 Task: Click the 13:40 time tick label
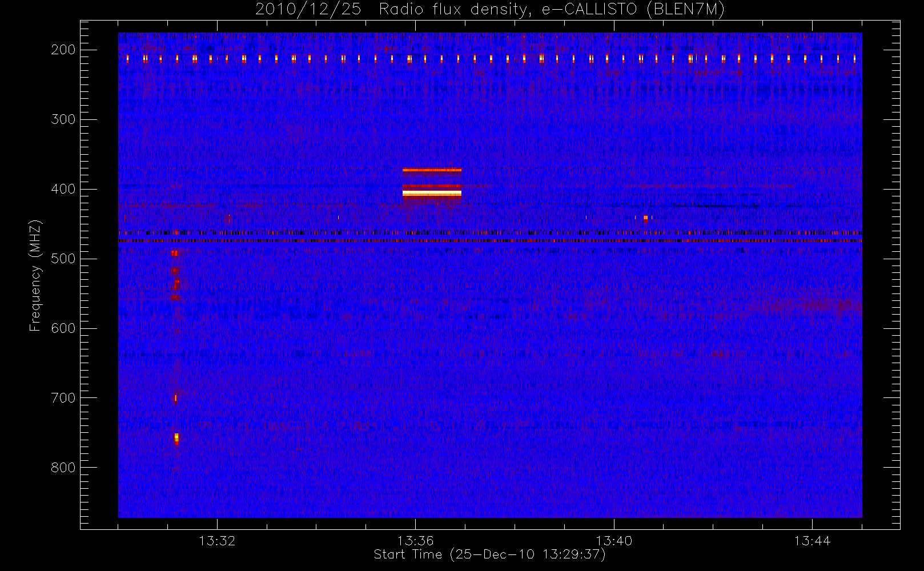point(614,541)
